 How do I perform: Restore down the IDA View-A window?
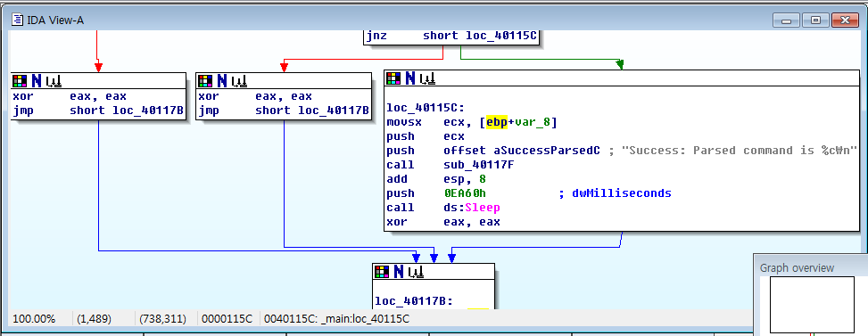[x=815, y=20]
